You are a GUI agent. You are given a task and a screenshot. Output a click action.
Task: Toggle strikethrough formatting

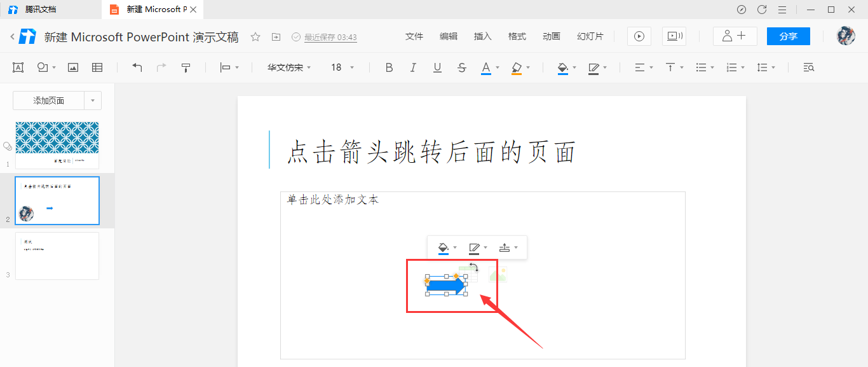tap(461, 67)
